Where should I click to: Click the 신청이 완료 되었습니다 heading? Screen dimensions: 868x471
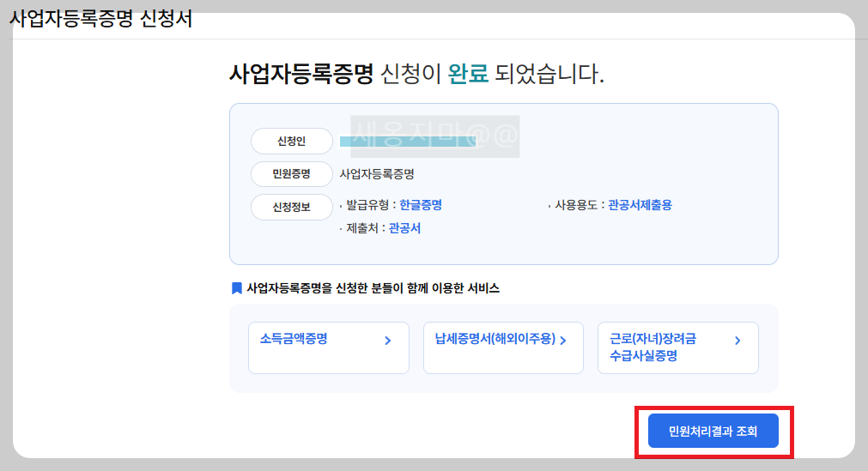point(416,74)
